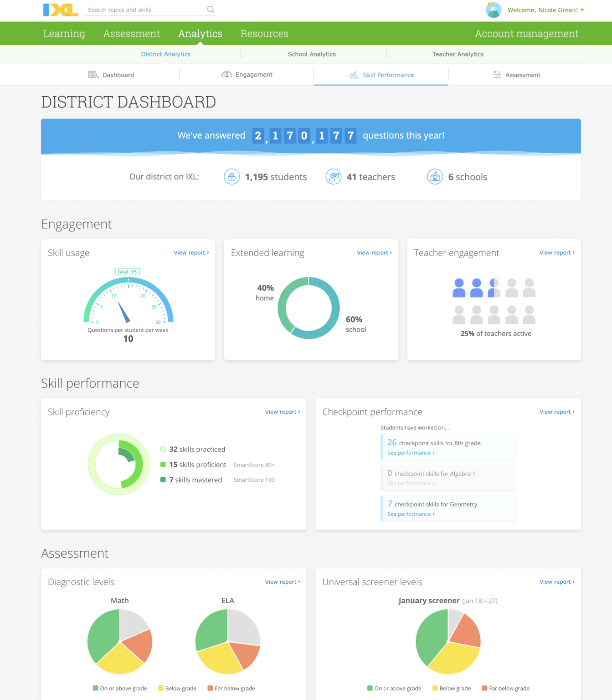View report for Checkpoint performance
Viewport: 612px width, 700px height.
click(x=557, y=412)
